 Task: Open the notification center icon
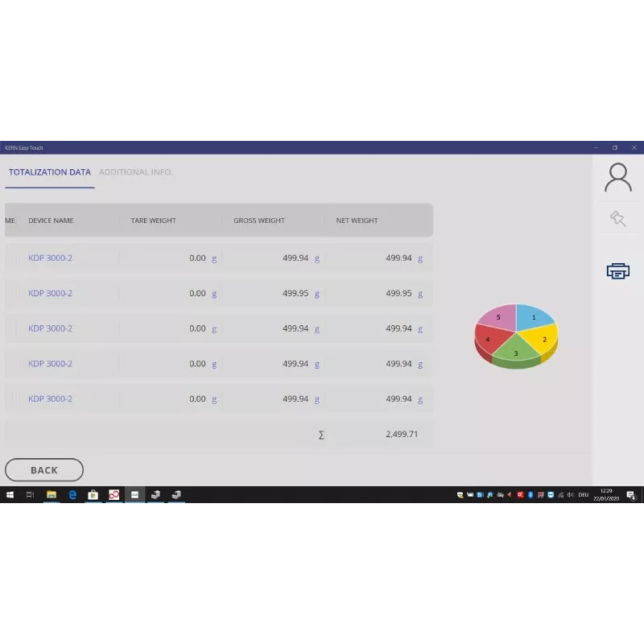pos(631,495)
